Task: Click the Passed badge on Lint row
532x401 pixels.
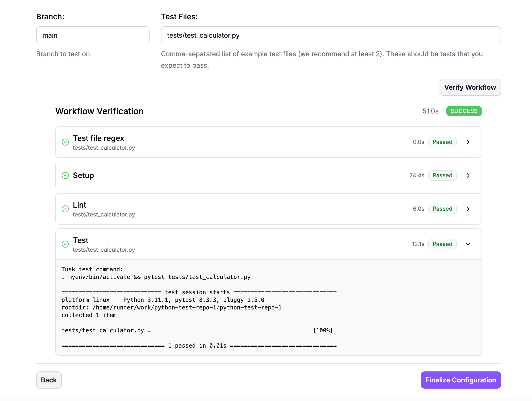Action: [x=442, y=209]
